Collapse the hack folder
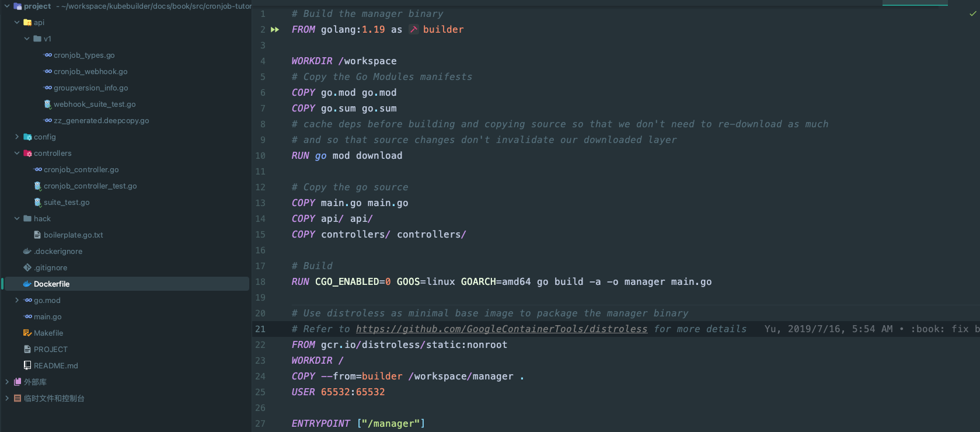The width and height of the screenshot is (980, 432). (17, 218)
